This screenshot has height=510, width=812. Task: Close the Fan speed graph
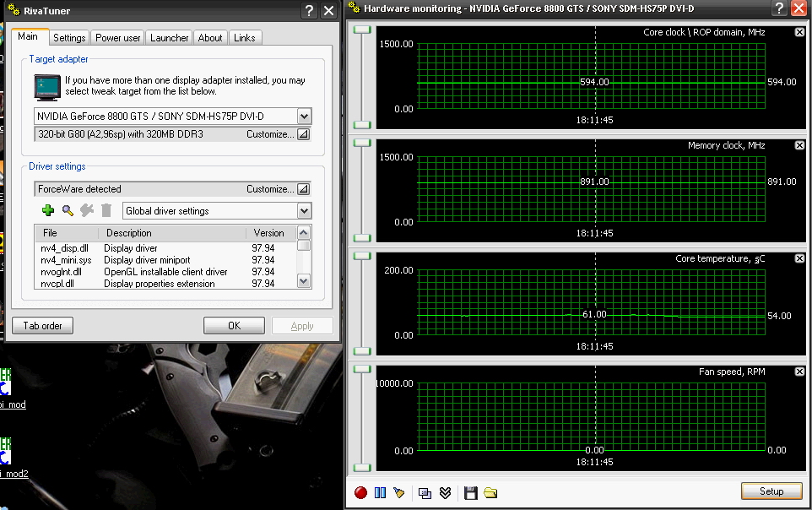click(799, 371)
